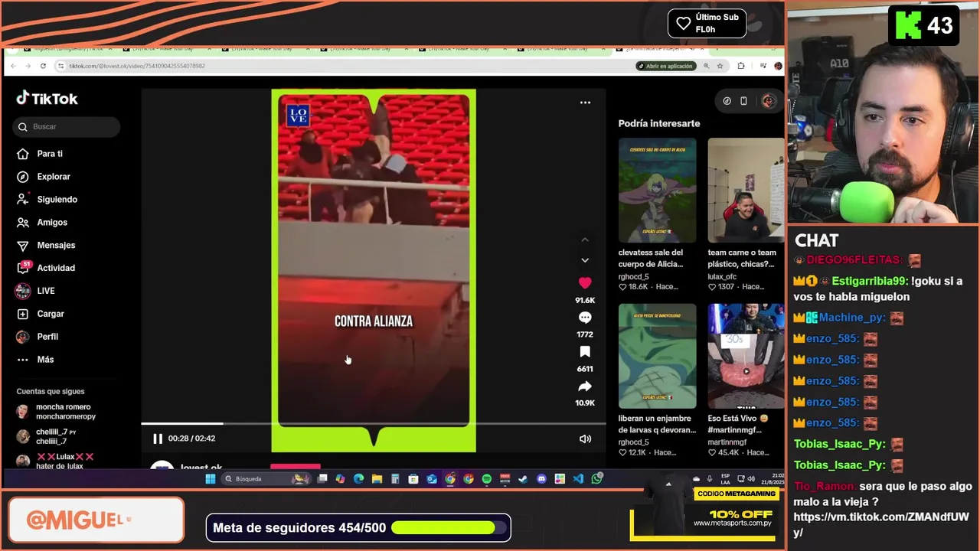Open the get app phone icon
This screenshot has width=980, height=551.
click(x=743, y=101)
